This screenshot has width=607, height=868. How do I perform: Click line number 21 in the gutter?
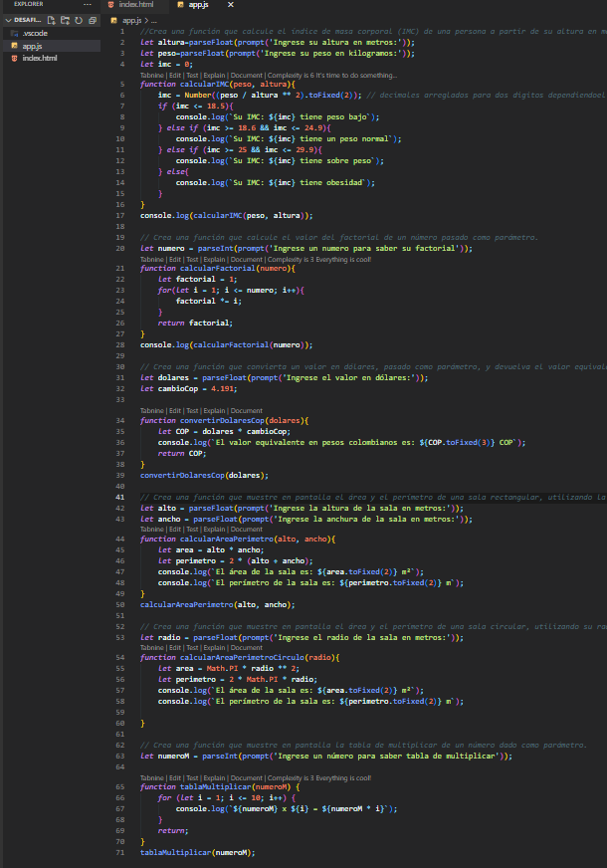(x=120, y=268)
